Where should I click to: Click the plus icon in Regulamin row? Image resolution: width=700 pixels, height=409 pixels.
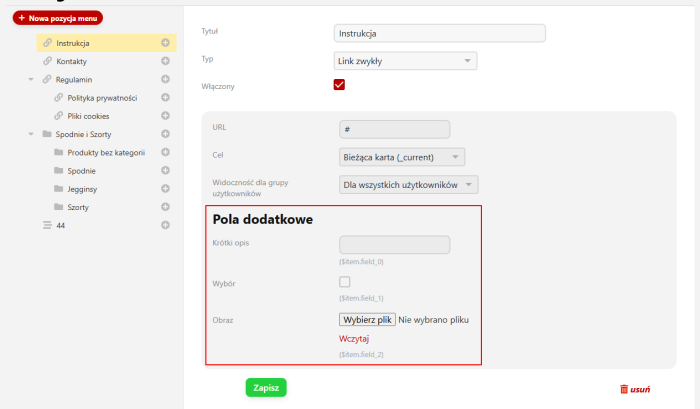[x=166, y=79]
